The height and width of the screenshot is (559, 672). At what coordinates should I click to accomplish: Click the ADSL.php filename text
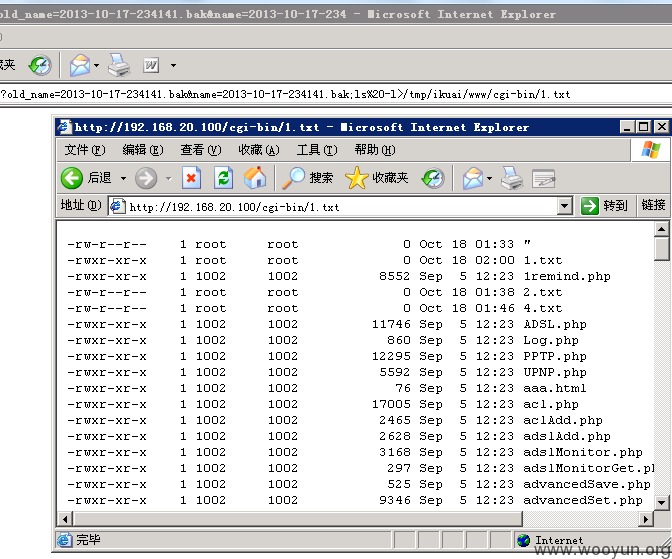[555, 325]
